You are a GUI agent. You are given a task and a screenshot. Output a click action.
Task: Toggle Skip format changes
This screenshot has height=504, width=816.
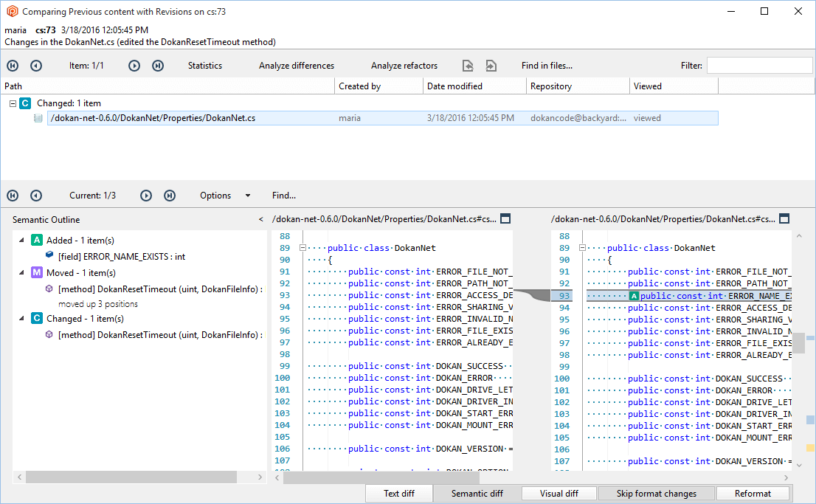pyautogui.click(x=656, y=493)
